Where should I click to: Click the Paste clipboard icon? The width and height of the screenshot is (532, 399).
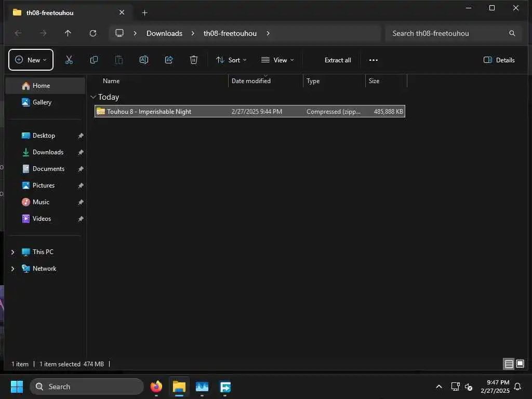(x=119, y=60)
